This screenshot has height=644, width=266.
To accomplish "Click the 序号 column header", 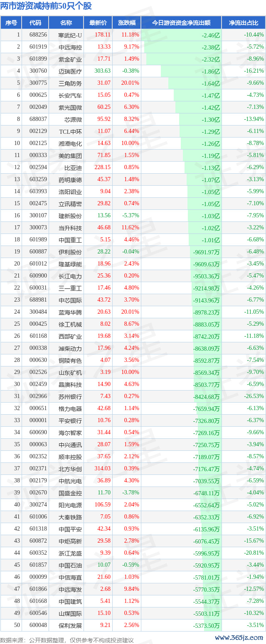I will (11, 23).
